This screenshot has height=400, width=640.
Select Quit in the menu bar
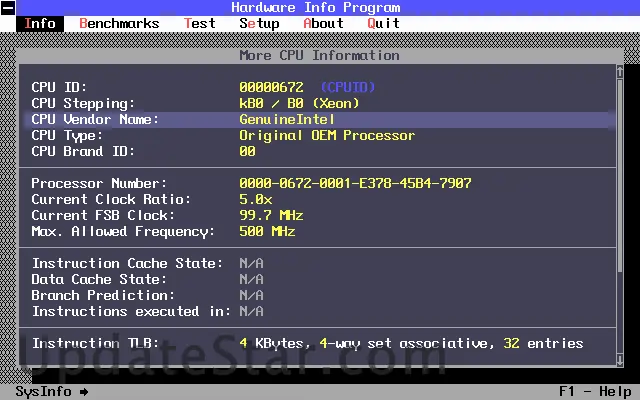(x=384, y=24)
